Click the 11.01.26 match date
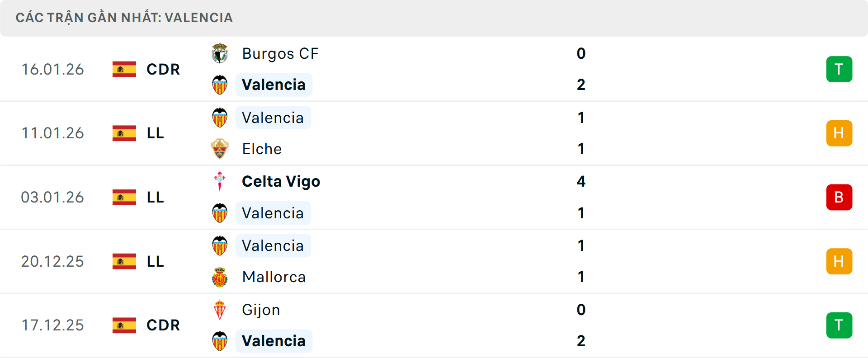This screenshot has width=868, height=358. 52,133
